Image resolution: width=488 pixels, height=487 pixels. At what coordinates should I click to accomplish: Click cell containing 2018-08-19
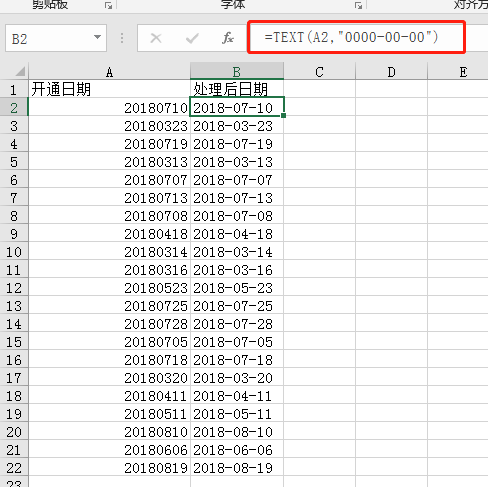click(237, 468)
